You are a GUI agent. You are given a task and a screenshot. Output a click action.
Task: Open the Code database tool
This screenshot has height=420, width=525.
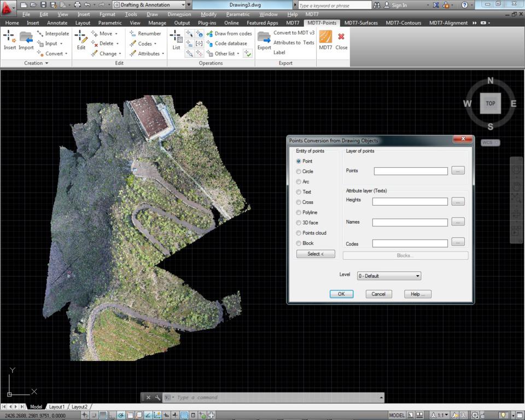coord(227,44)
